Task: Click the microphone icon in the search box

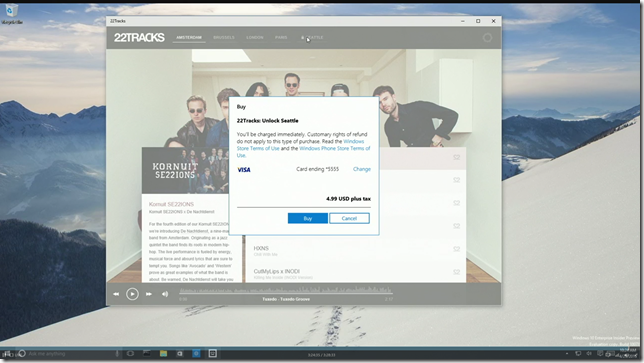Action: (117, 354)
